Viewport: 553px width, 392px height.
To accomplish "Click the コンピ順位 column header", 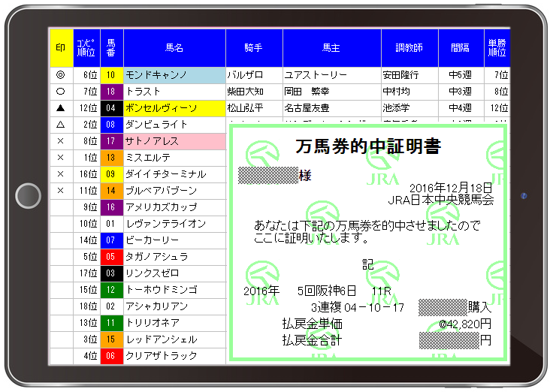I will 86,48.
